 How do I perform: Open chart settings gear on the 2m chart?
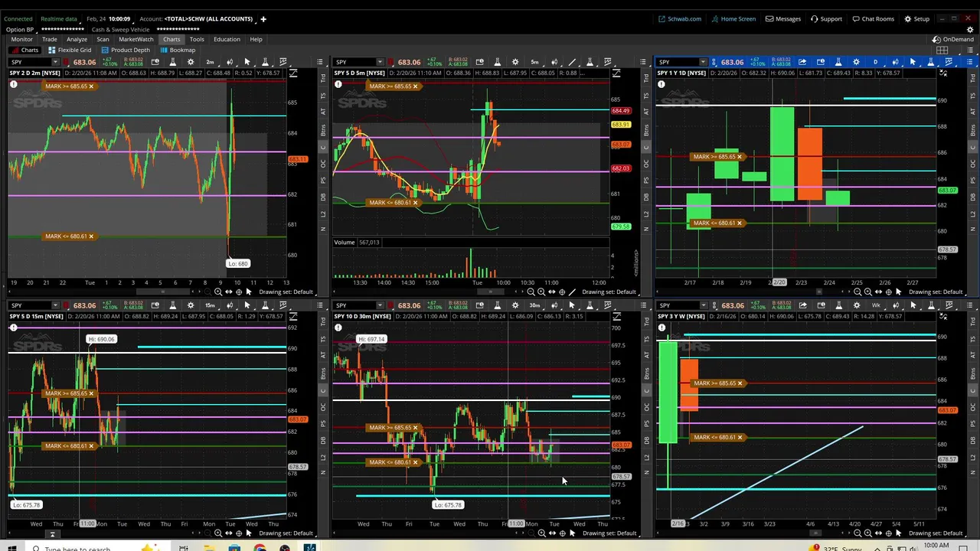[191, 62]
